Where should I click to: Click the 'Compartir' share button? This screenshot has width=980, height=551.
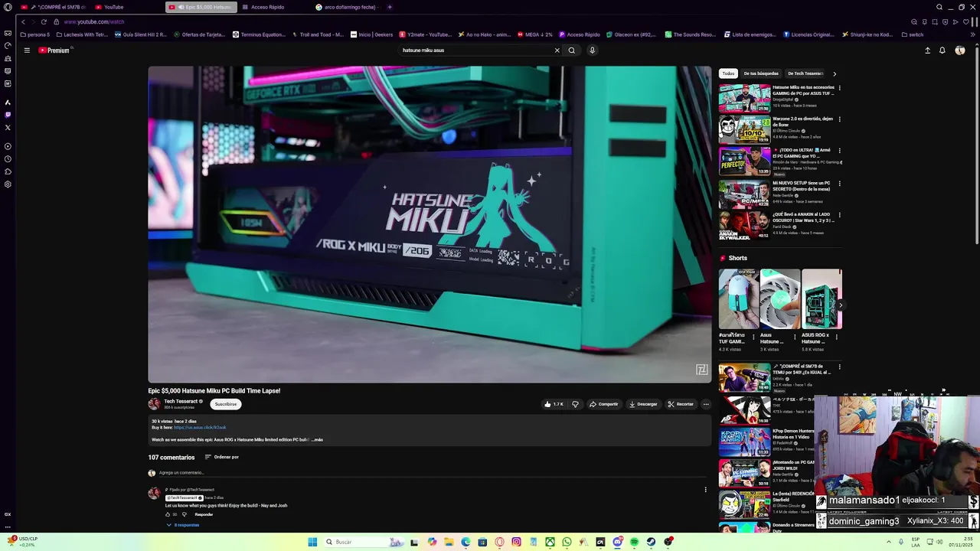pyautogui.click(x=603, y=404)
